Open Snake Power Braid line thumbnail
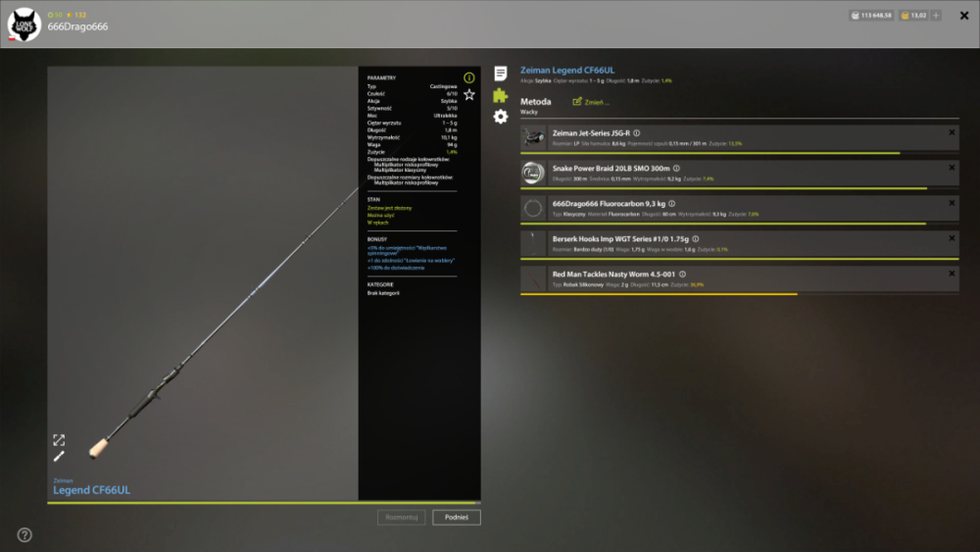This screenshot has height=552, width=980. click(x=533, y=173)
